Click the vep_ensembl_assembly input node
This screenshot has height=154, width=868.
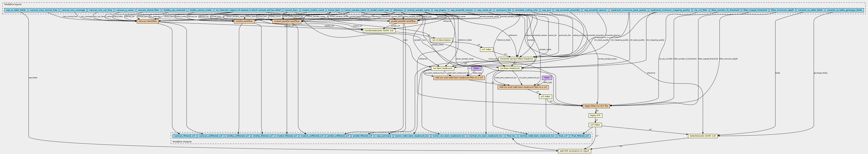568,10
